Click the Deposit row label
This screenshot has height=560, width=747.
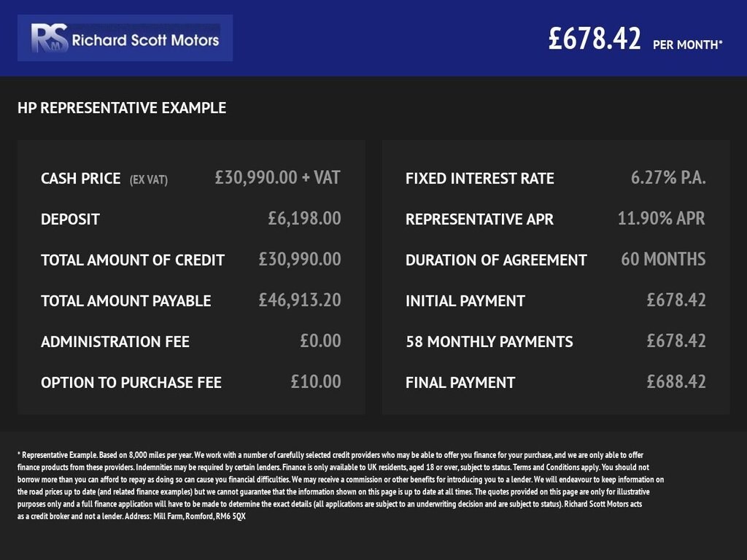(70, 219)
